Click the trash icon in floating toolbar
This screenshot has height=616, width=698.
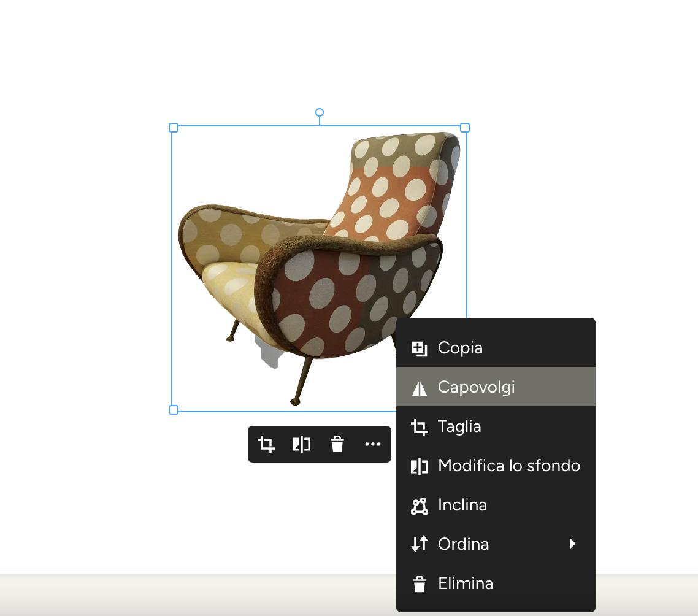point(337,444)
